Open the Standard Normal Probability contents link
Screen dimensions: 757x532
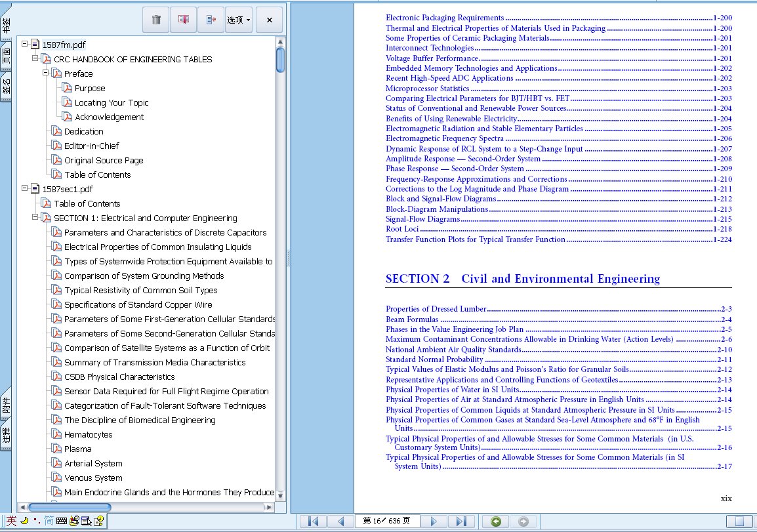(x=434, y=359)
